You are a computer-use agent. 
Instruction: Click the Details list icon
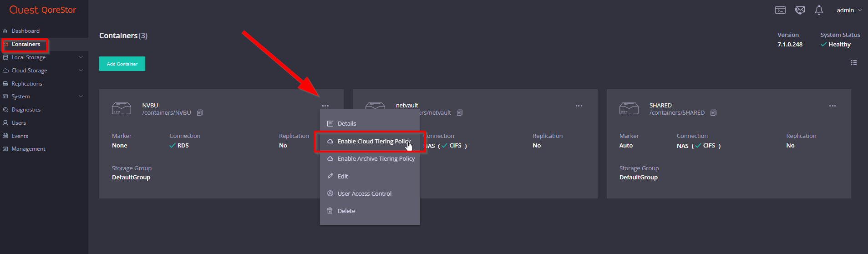pyautogui.click(x=330, y=124)
